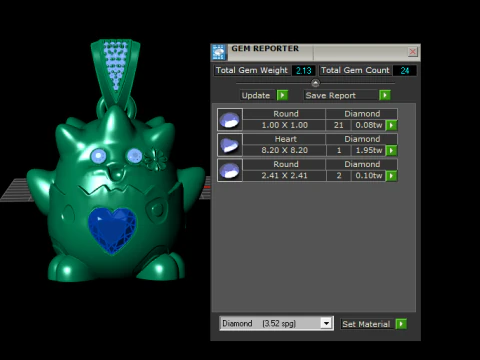
Task: Click the Heart shape cell
Action: click(x=284, y=139)
